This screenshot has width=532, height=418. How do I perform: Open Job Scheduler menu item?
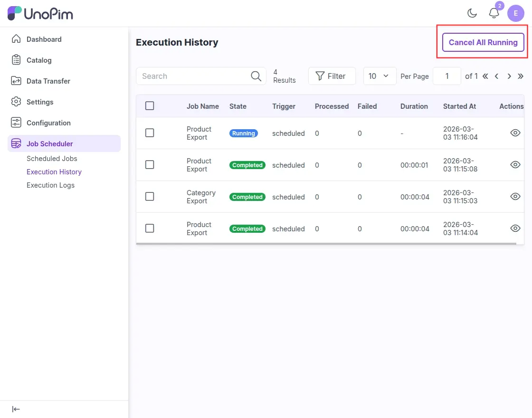click(x=64, y=143)
